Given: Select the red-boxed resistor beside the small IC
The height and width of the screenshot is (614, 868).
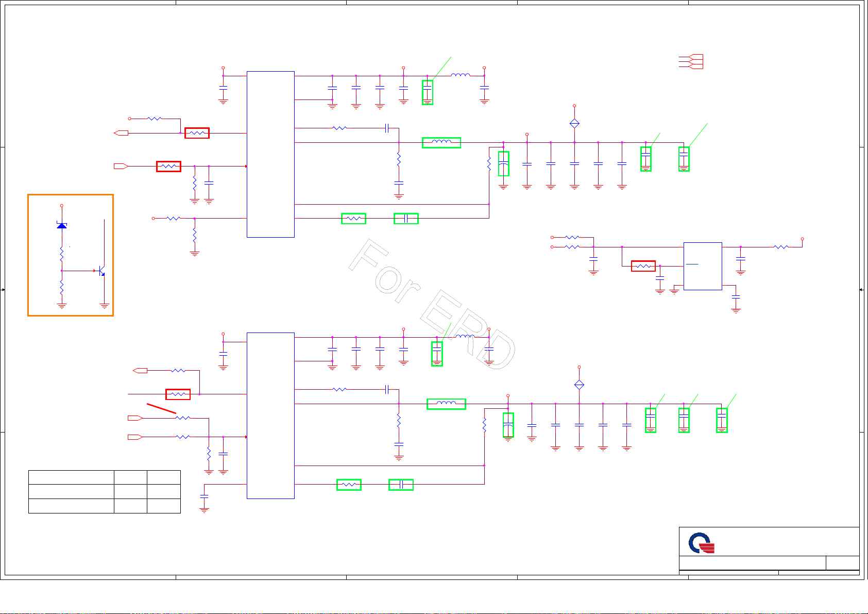Looking at the screenshot, I should (643, 266).
